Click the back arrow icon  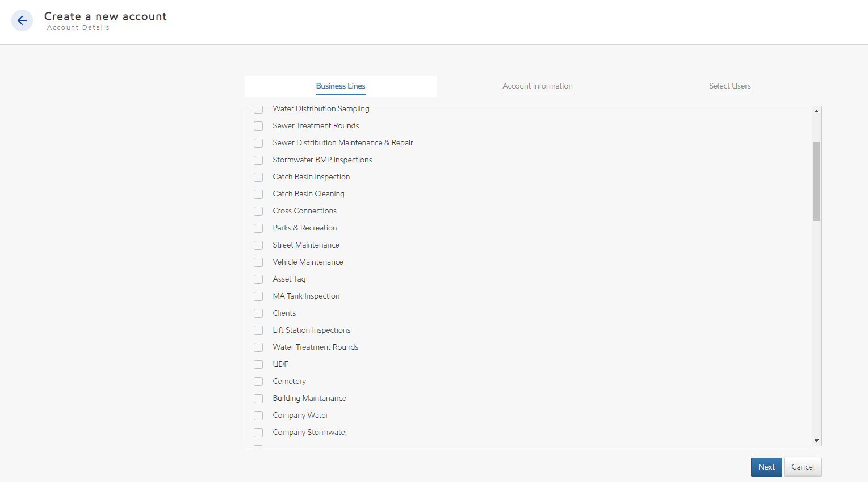(22, 21)
